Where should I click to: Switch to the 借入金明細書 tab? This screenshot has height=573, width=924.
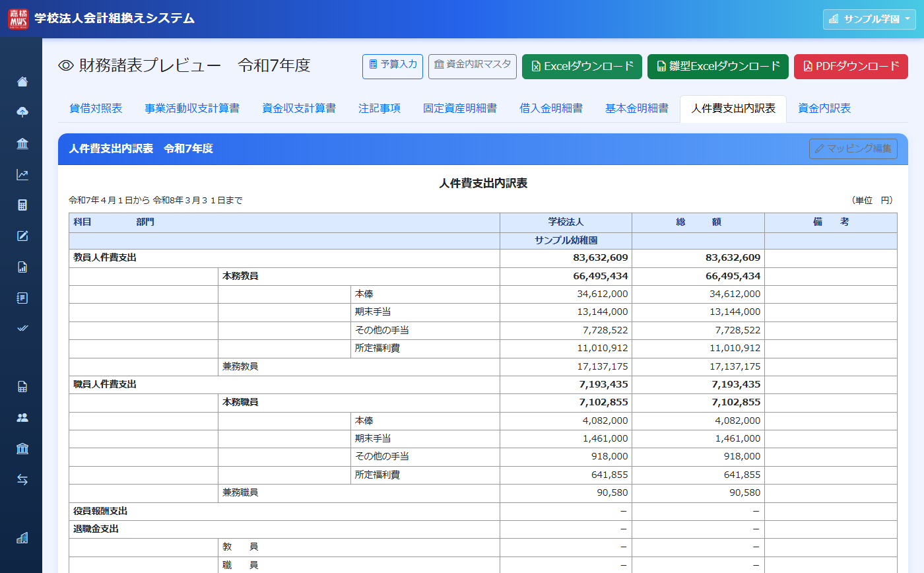pyautogui.click(x=551, y=109)
